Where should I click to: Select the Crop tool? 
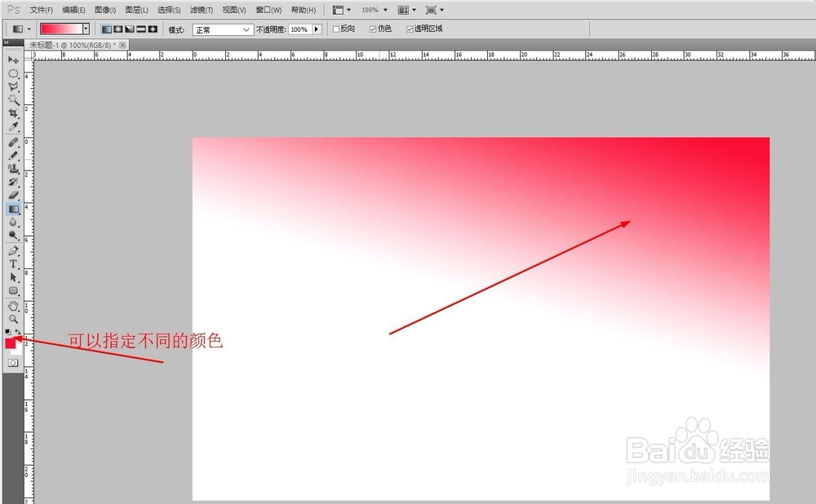(x=13, y=113)
